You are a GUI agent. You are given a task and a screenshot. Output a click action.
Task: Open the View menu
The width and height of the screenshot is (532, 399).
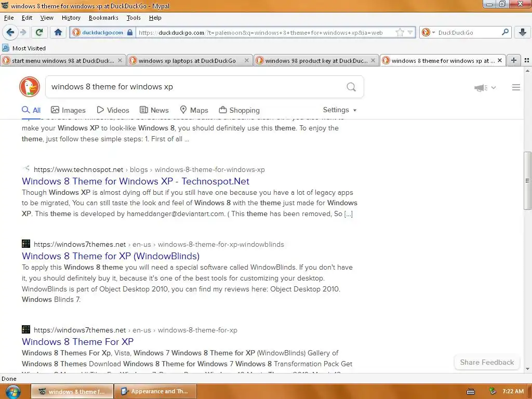pyautogui.click(x=47, y=18)
